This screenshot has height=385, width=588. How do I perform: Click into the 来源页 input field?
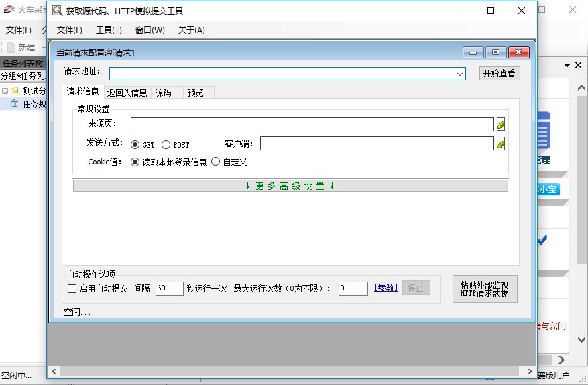tap(312, 124)
